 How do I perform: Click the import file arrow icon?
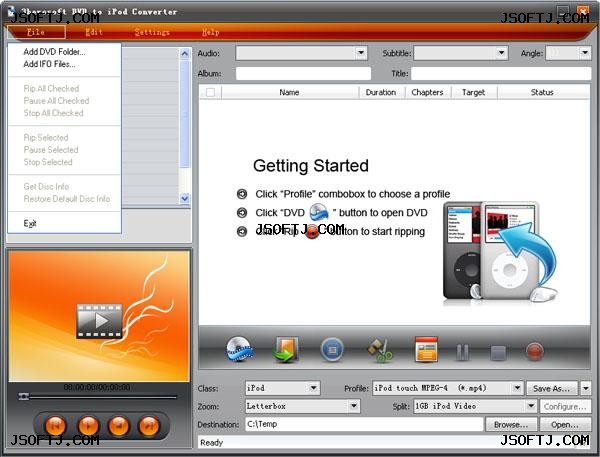click(x=286, y=349)
